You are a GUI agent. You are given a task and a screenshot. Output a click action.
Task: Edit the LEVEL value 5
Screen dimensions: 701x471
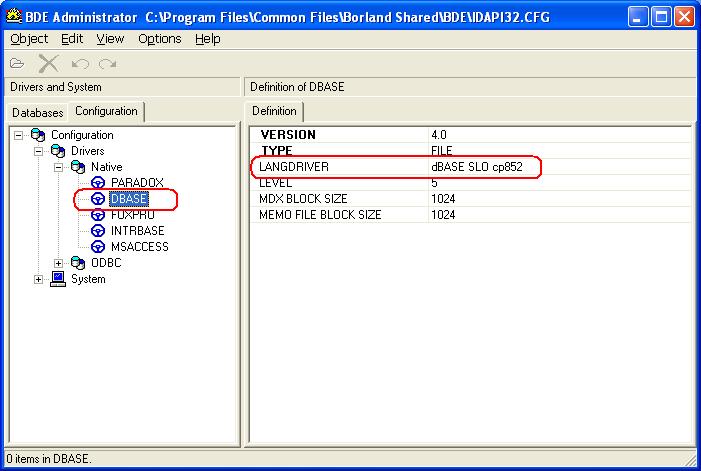(434, 182)
